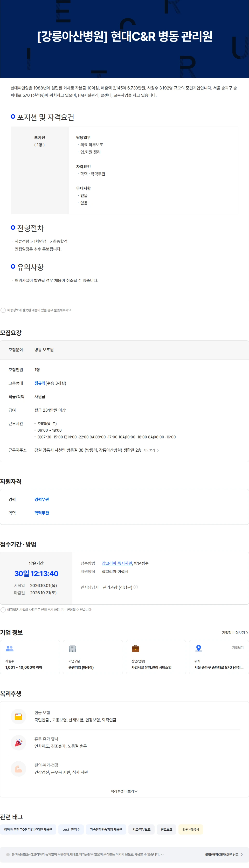Viewport: 249px width, 868px height.
Task: Click the bullet icon before 본 채용정보는 잡코리아의
Action: [8, 854]
